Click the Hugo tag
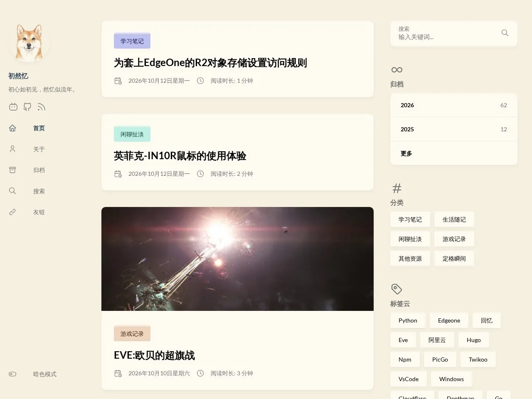Viewport: 532px width, 399px height. pyautogui.click(x=474, y=340)
